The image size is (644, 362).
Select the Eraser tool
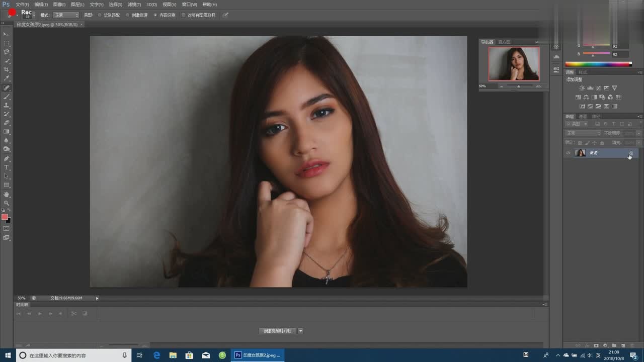(7, 123)
